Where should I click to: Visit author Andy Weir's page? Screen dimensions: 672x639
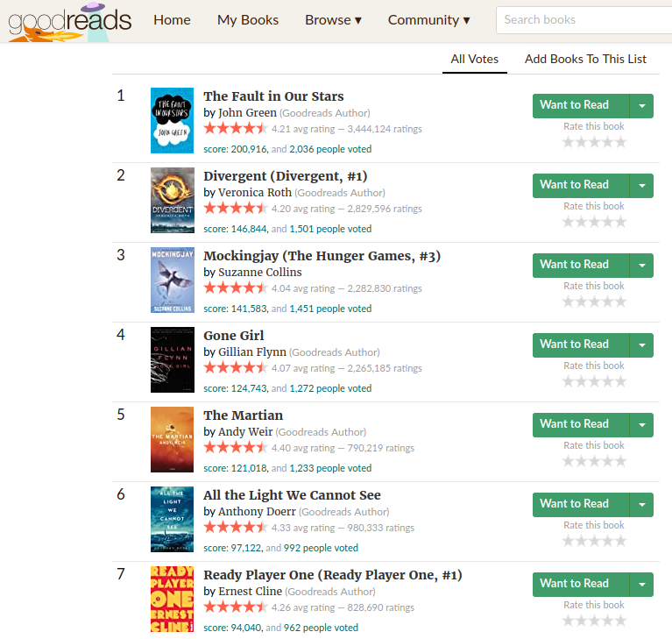point(245,432)
